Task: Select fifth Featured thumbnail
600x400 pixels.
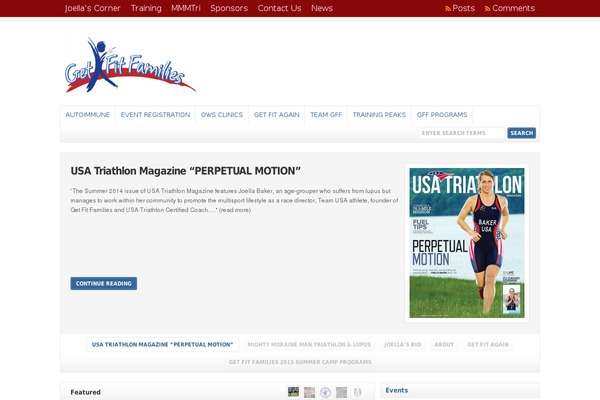Action: click(x=357, y=392)
